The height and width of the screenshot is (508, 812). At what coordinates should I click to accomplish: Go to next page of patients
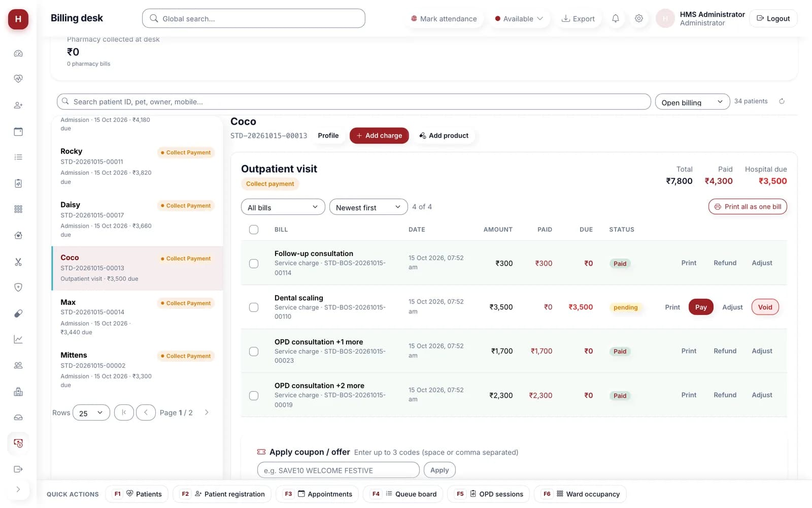point(207,412)
